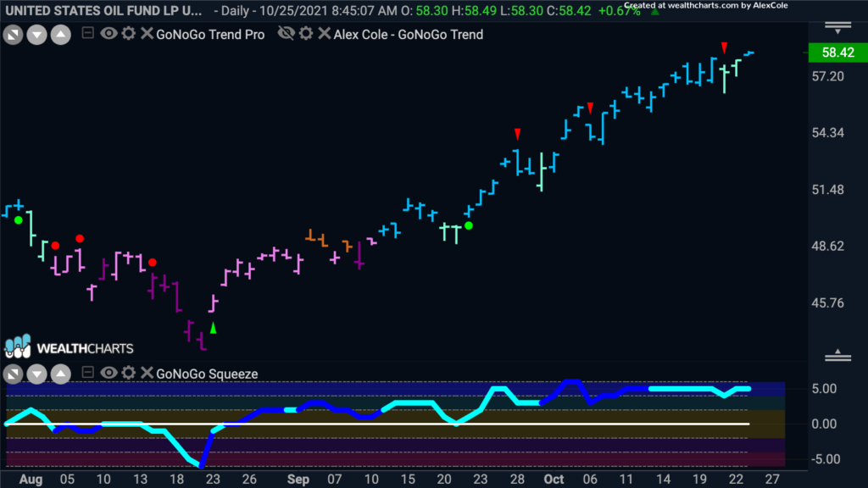This screenshot has height=488, width=868.
Task: Click the green dot at early August
Action: pyautogui.click(x=19, y=220)
